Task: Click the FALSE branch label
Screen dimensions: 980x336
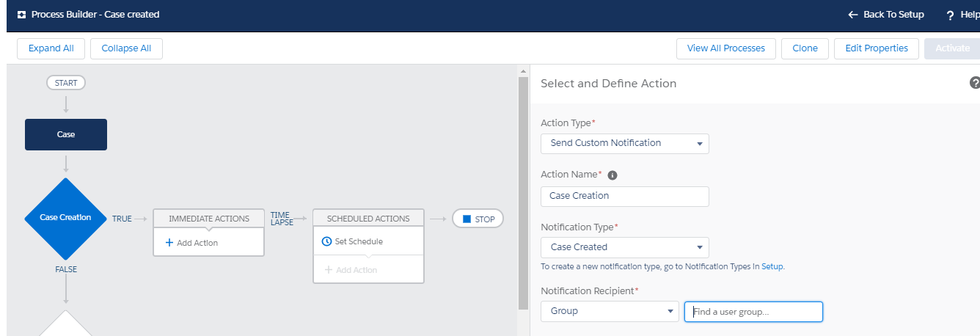Action: (x=66, y=269)
